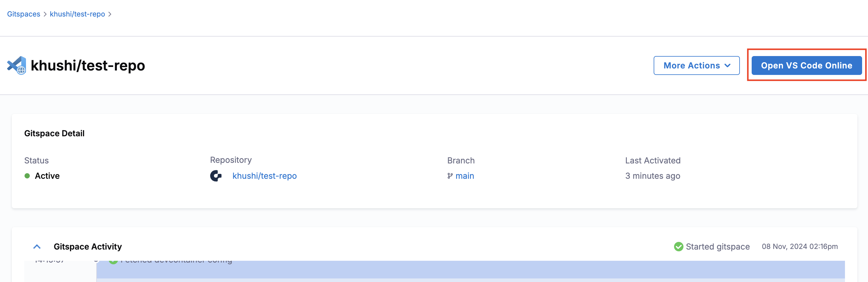Screen dimensions: 868x282
Task: Click the branch icon next to main
Action: coord(450,176)
